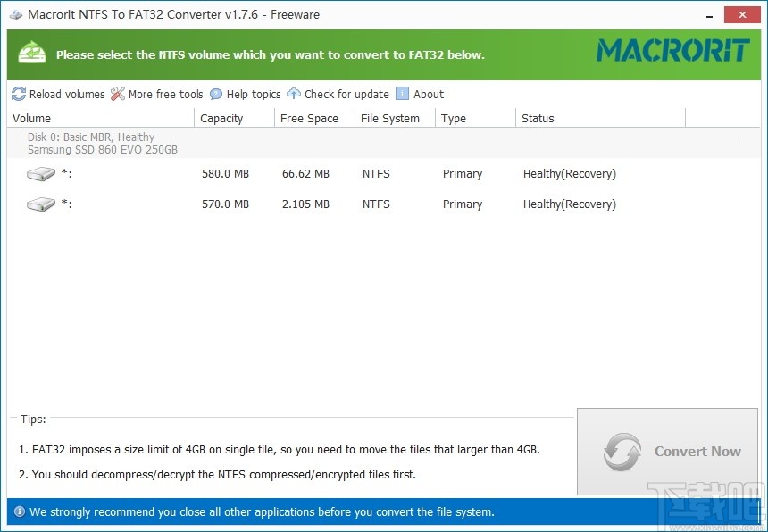
Task: Click the drive icon of the 570.0 MB volume
Action: [x=40, y=204]
